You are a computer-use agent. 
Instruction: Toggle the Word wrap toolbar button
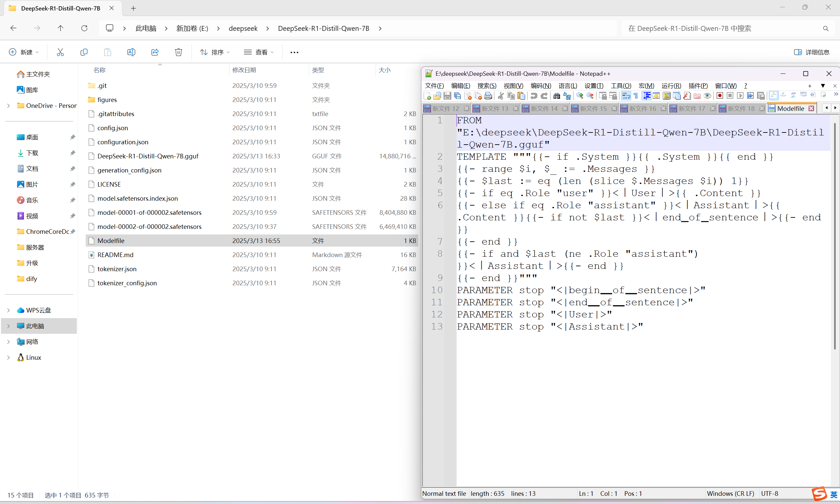[x=626, y=96]
